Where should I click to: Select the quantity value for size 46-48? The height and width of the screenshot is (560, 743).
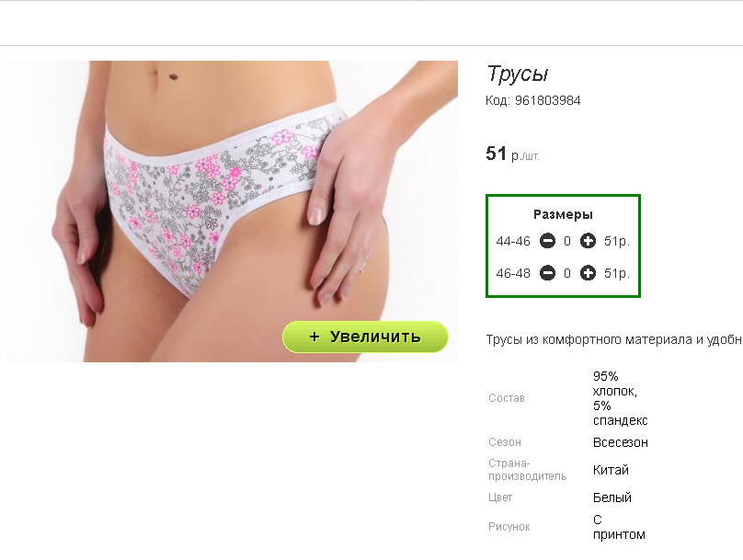pyautogui.click(x=567, y=274)
